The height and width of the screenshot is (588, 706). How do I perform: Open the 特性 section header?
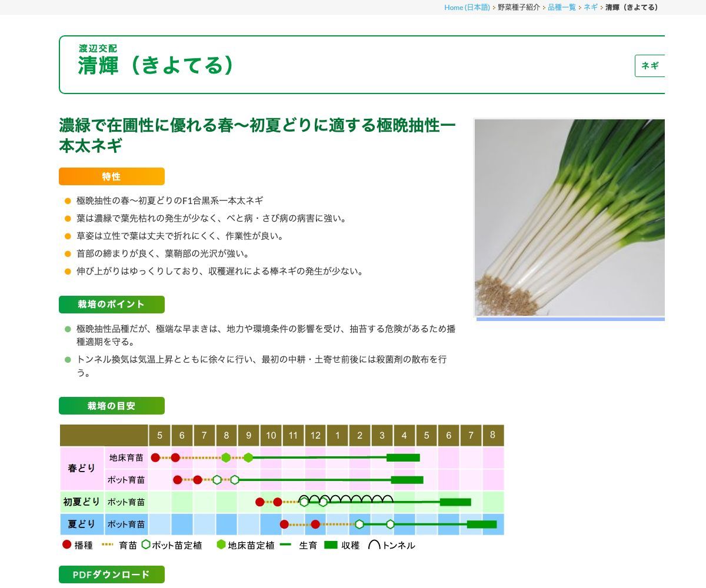point(111,176)
